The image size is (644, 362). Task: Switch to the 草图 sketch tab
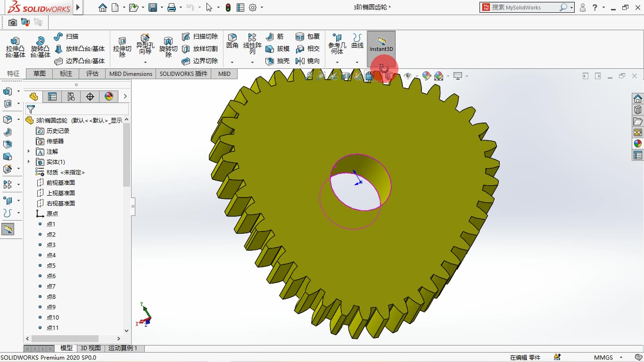point(40,74)
